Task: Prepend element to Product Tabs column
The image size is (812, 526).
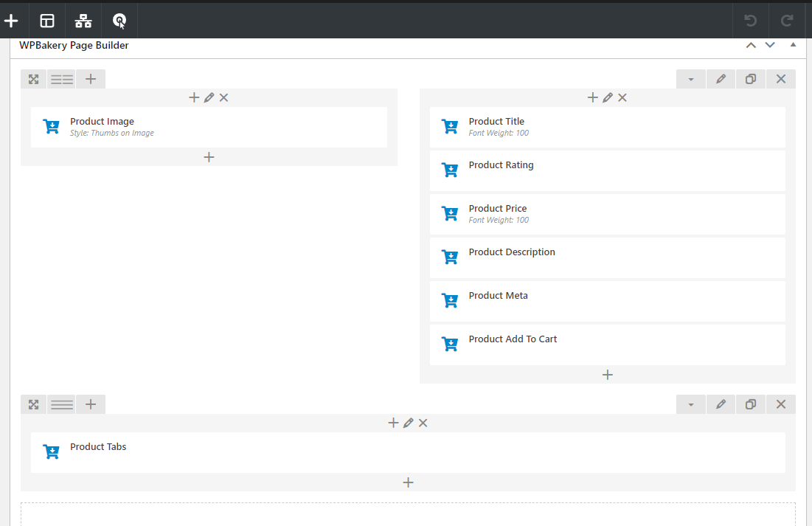Action: (x=394, y=423)
